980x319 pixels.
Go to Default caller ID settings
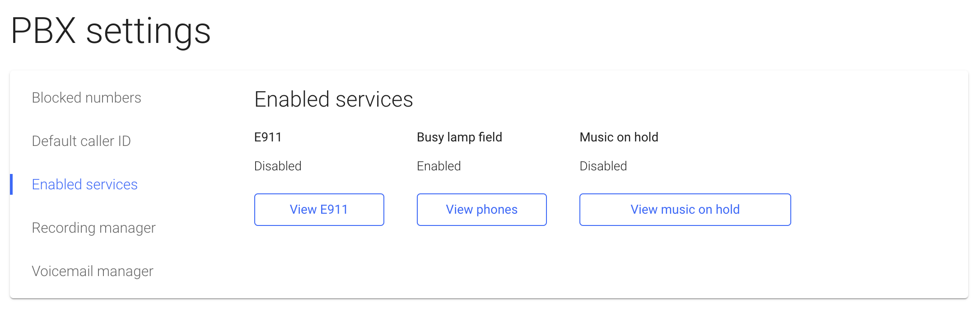pos(81,141)
